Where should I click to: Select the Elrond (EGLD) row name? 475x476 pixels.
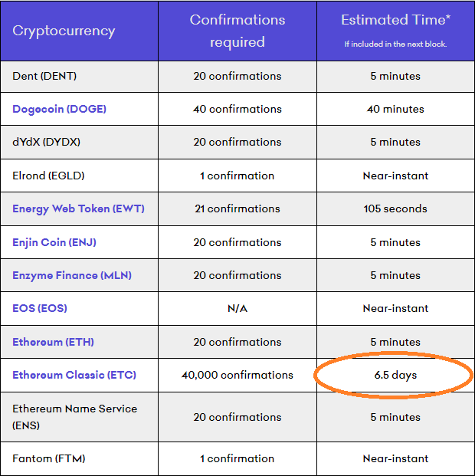pos(48,176)
